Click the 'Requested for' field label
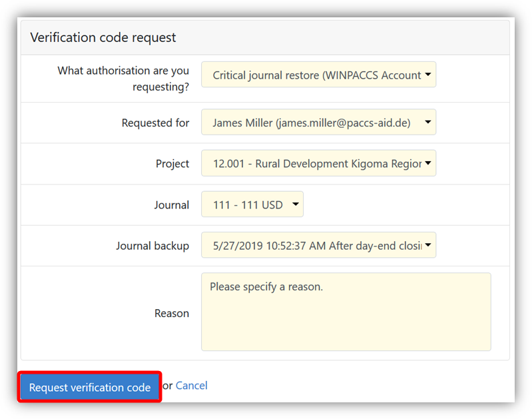This screenshot has width=532, height=419. tap(155, 123)
